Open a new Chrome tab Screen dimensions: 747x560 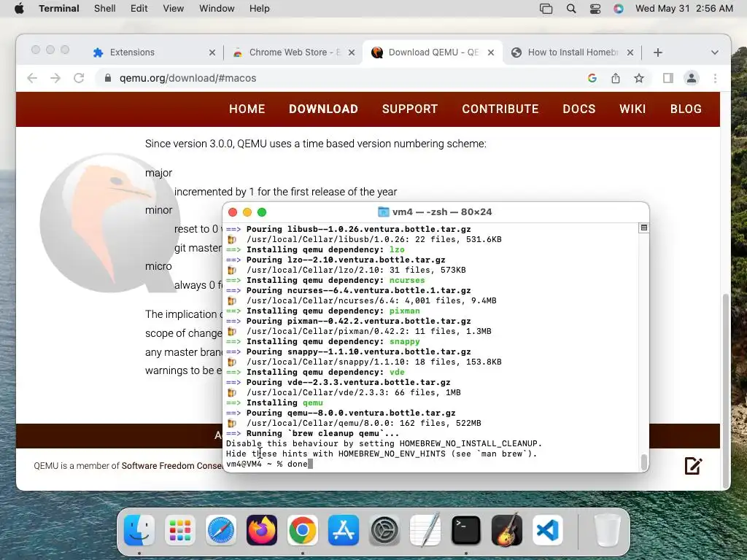tap(658, 52)
